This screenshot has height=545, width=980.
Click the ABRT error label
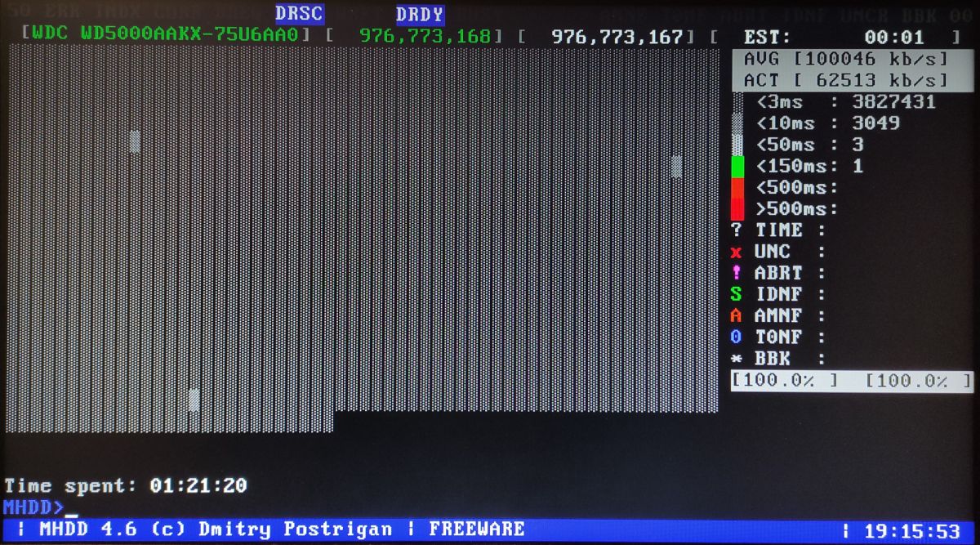click(779, 273)
